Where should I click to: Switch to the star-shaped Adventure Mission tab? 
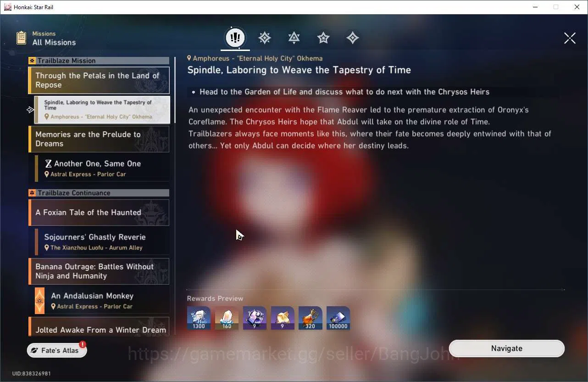323,38
